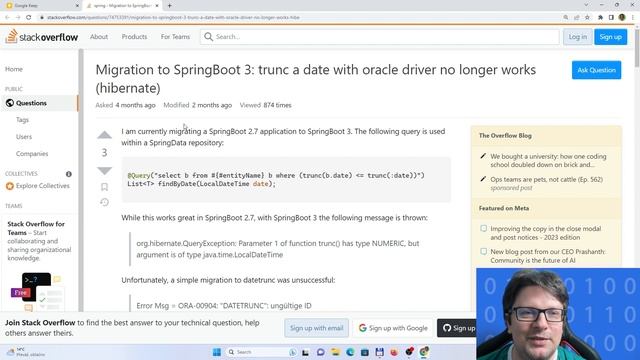Downvote the question with the down arrow
Viewport: 640px width, 360px height.
pos(104,171)
